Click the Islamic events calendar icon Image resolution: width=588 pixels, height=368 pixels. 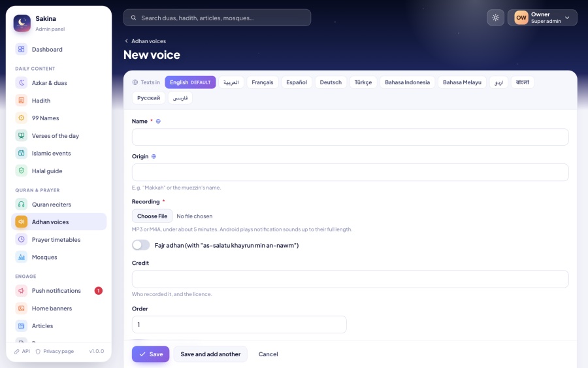pyautogui.click(x=22, y=153)
